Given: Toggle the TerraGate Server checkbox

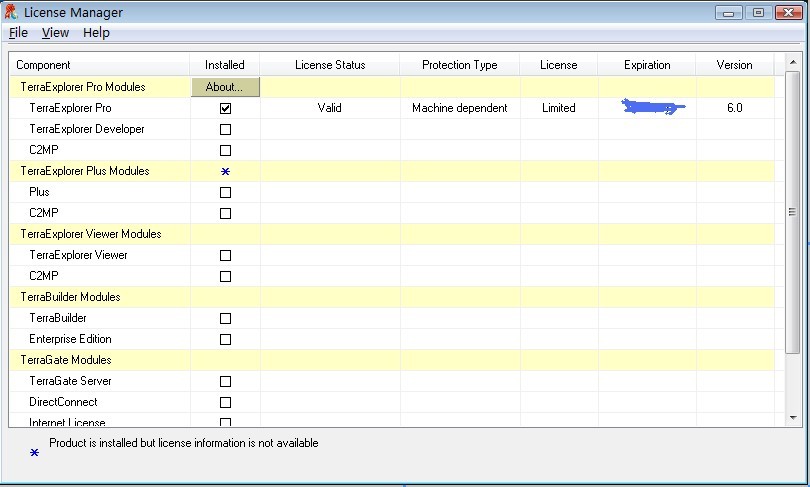Looking at the screenshot, I should click(225, 381).
